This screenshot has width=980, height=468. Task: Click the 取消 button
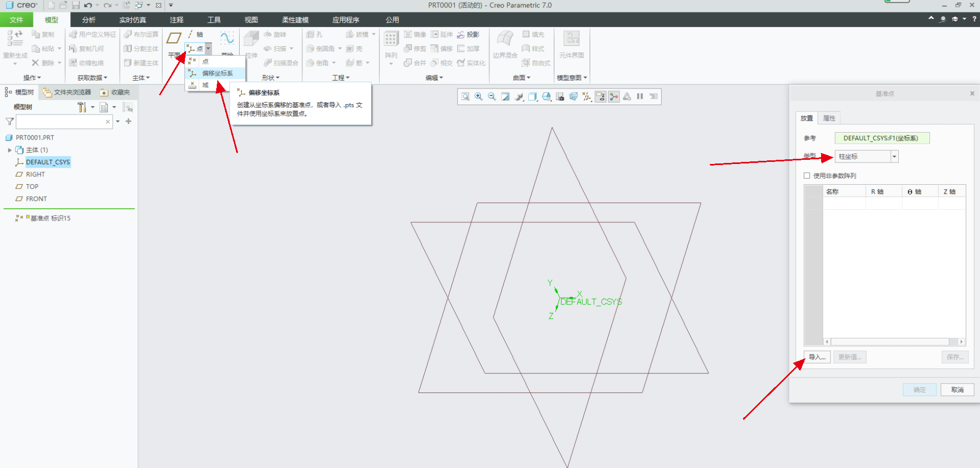pyautogui.click(x=957, y=390)
